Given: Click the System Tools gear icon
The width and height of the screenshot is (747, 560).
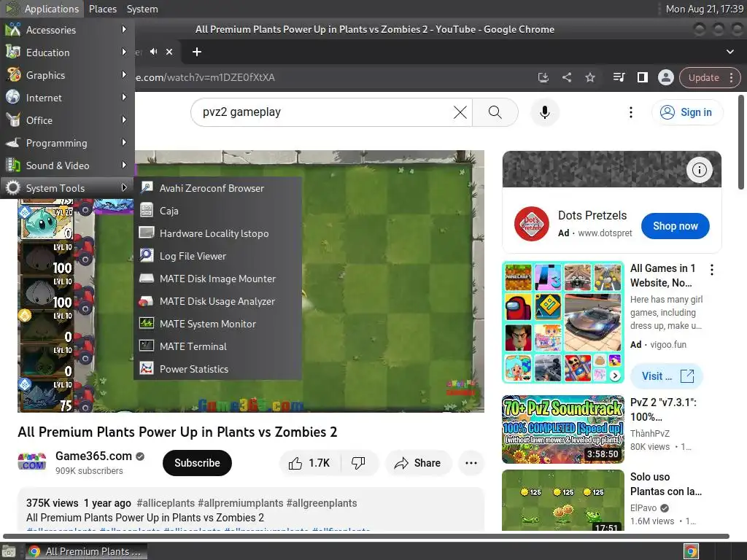Looking at the screenshot, I should coord(13,187).
